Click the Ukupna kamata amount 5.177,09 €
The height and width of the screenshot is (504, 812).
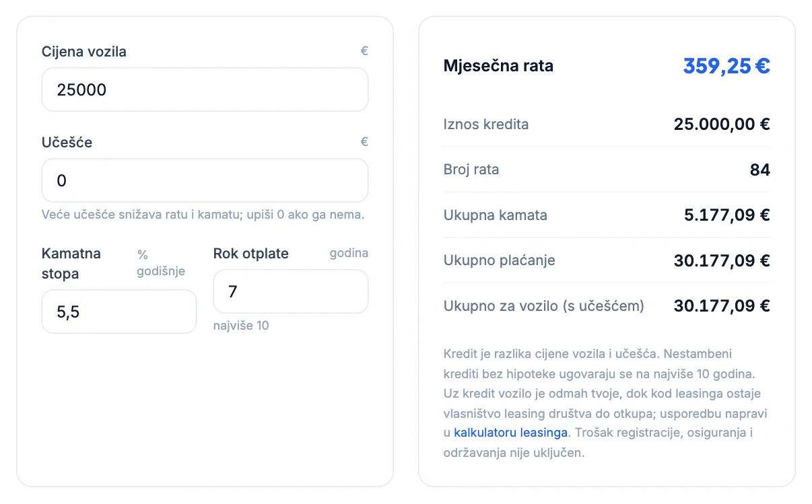(727, 215)
